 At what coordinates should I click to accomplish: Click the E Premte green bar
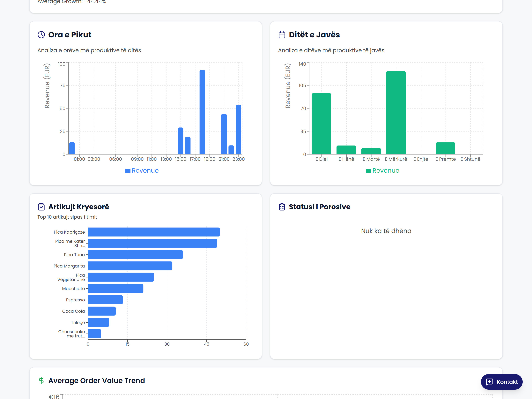(445, 148)
